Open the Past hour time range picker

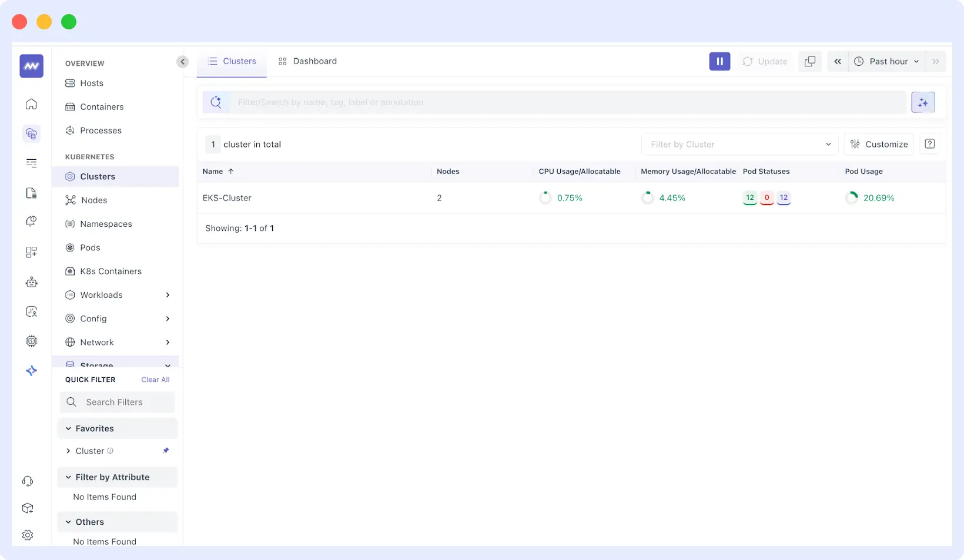pos(886,61)
